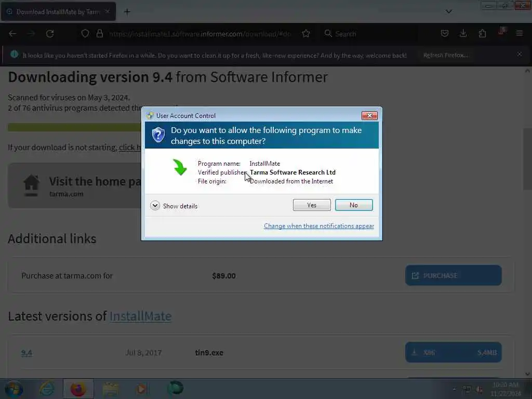Open the Pocket save icon
The width and height of the screenshot is (532, 399).
click(445, 33)
